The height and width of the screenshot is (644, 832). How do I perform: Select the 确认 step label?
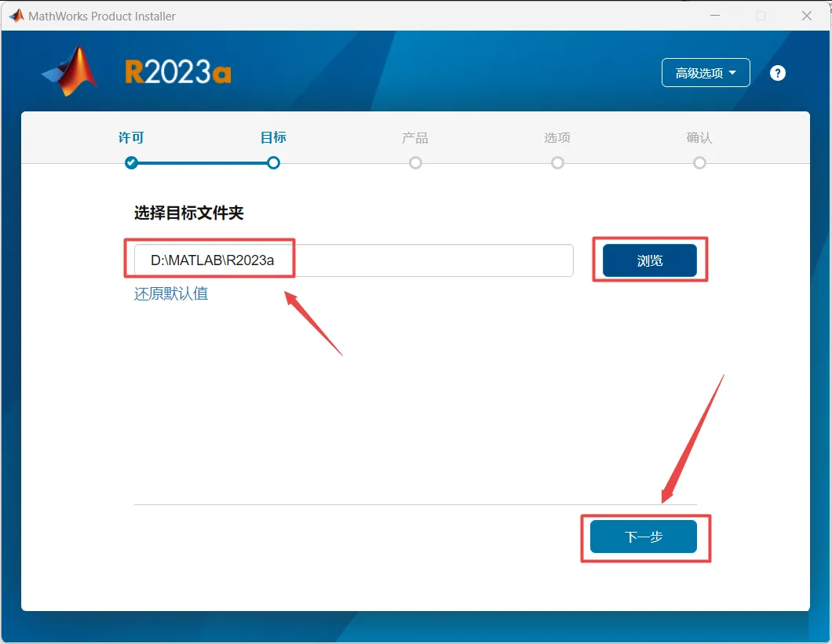click(699, 138)
